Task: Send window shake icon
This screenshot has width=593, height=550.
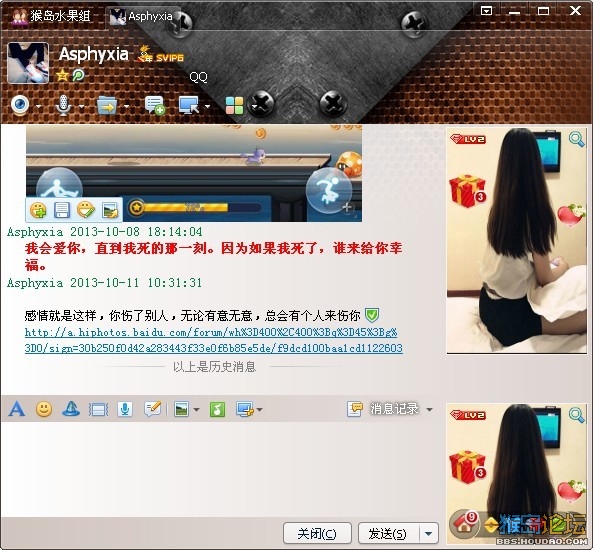Action: coord(98,409)
